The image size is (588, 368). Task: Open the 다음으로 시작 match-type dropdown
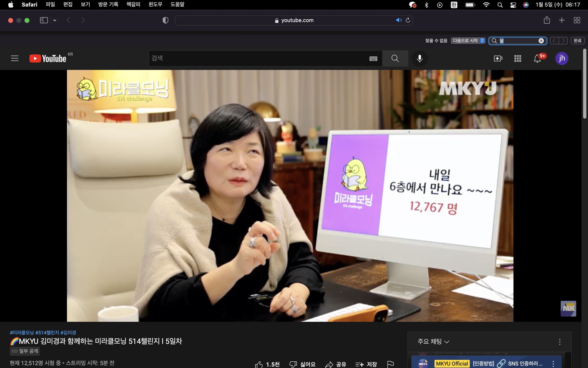pyautogui.click(x=468, y=41)
